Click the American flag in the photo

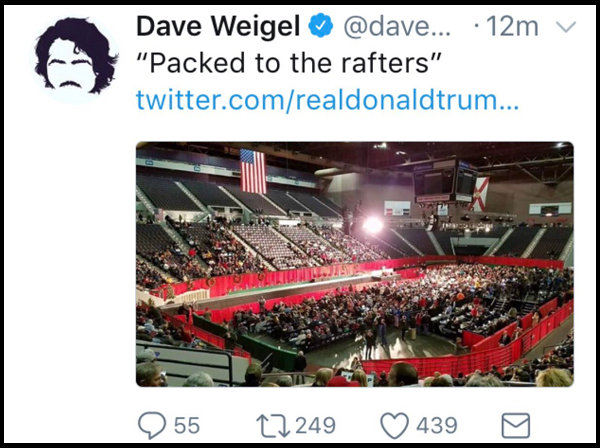point(253,171)
